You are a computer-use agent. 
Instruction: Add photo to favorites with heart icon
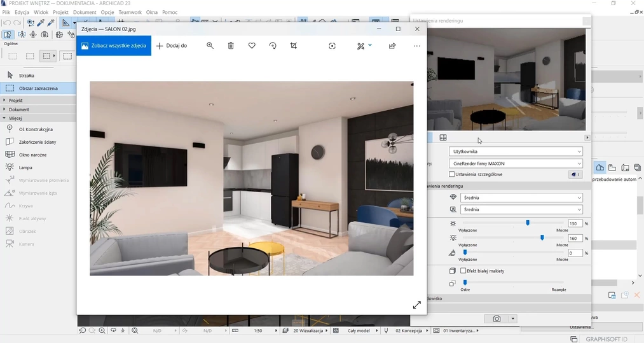(252, 46)
